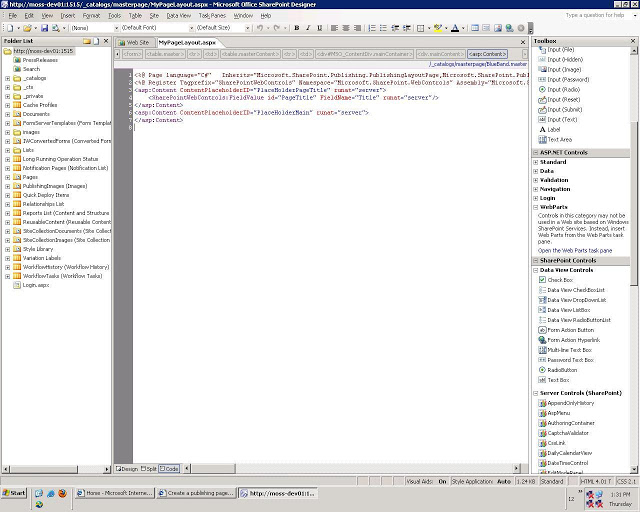640x512 pixels.
Task: Click the Text Area toolbox icon
Action: click(542, 140)
